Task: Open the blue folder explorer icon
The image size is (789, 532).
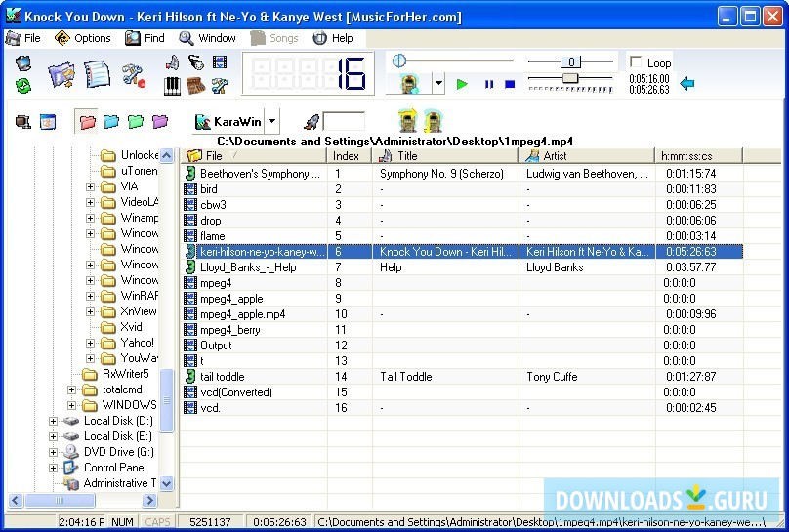Action: [61, 75]
